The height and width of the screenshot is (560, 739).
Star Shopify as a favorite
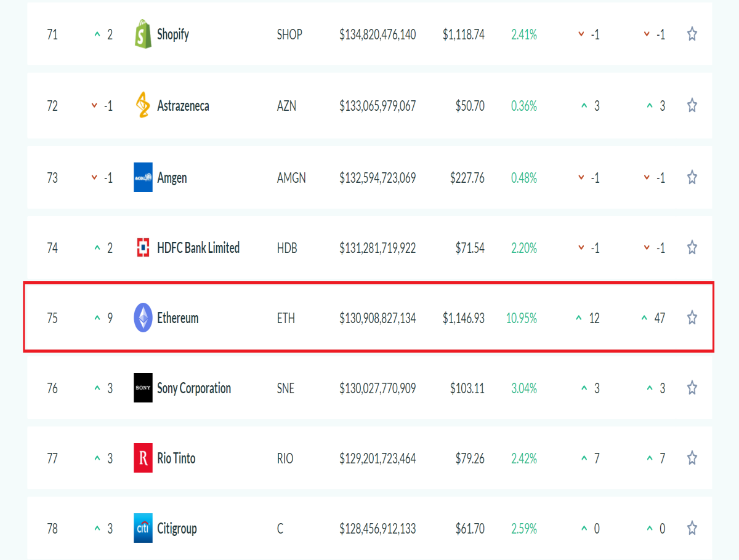tap(692, 34)
